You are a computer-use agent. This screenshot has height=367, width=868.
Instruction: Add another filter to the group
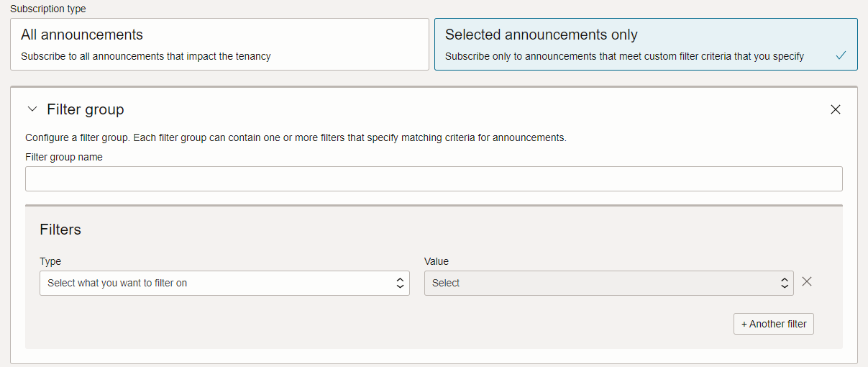774,324
